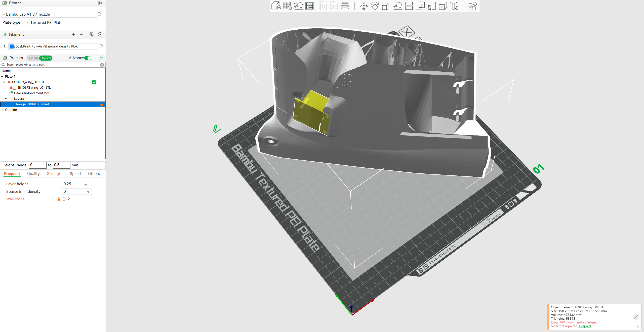Uncheck the Bf109F3_wing_L01.STL printable checkbox
Screen dimensions: 644x332
point(94,82)
